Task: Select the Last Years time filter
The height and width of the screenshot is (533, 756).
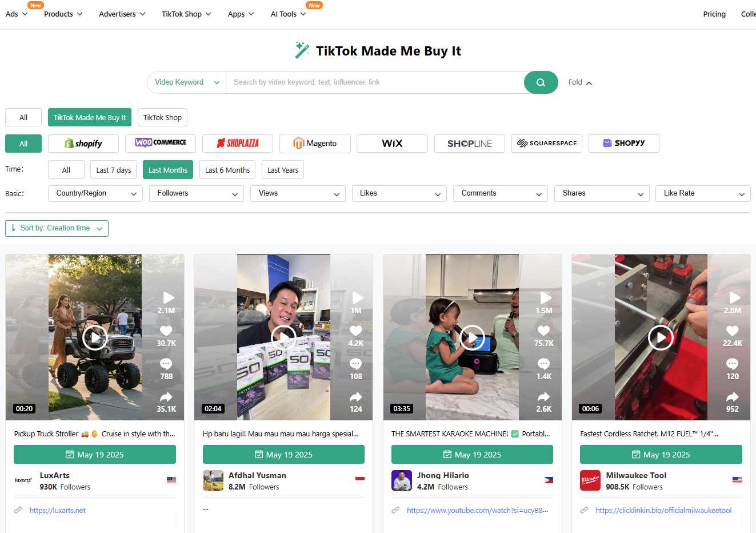Action: point(283,170)
